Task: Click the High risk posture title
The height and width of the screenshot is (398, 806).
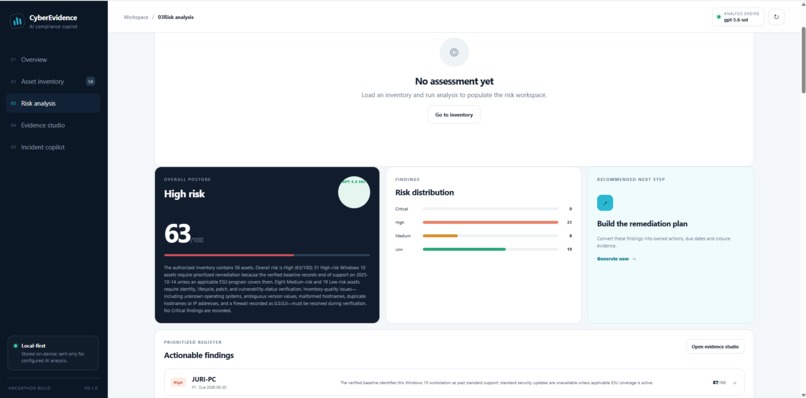Action: pyautogui.click(x=184, y=194)
